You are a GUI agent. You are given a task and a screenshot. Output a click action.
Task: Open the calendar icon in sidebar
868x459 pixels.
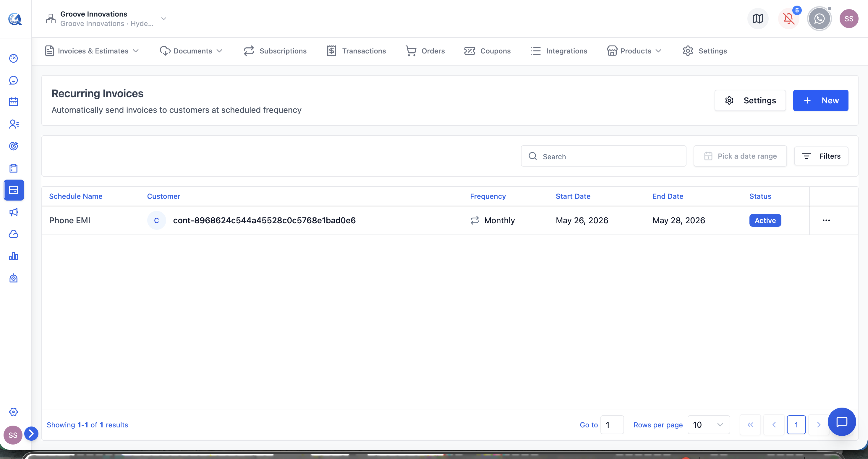[14, 102]
